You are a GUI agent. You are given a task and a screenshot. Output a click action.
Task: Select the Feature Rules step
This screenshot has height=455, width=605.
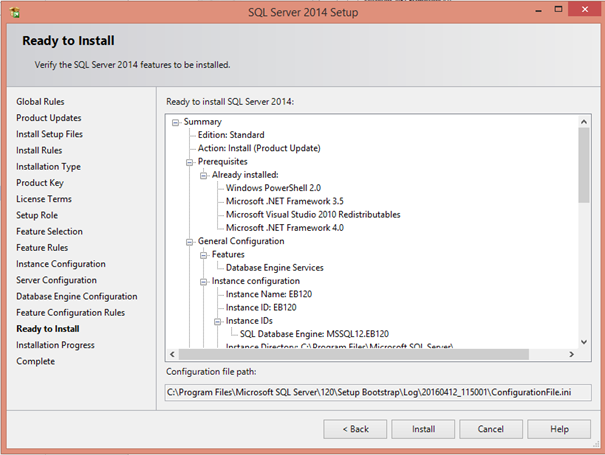point(42,248)
